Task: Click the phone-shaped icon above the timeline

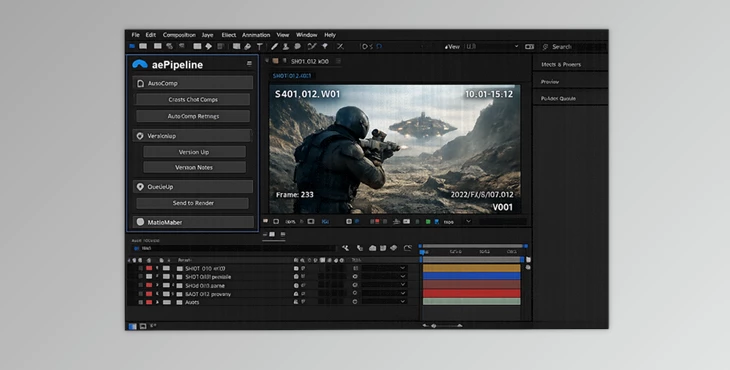Action: pyautogui.click(x=359, y=248)
